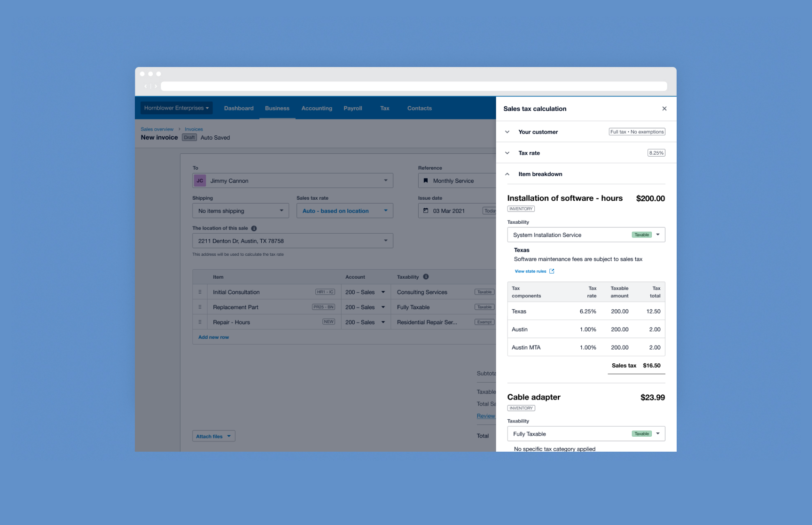Expand the Tax rate section

507,153
